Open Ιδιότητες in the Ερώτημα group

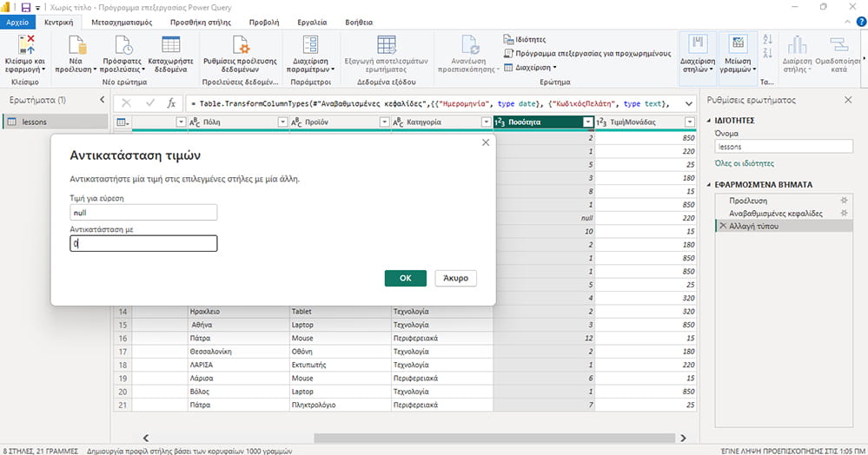coord(525,39)
